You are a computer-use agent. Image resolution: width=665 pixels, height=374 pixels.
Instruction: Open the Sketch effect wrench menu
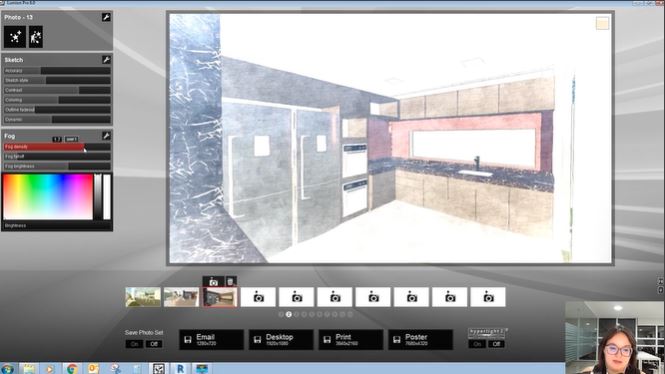coord(106,60)
